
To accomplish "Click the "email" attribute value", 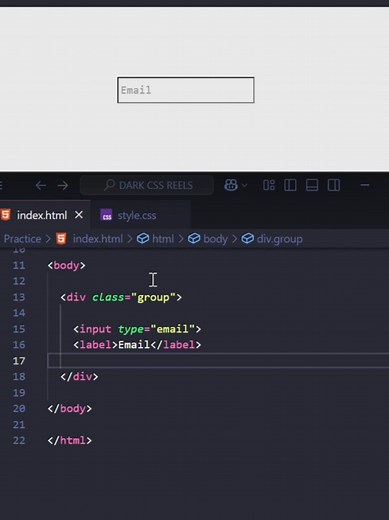I will 172,329.
